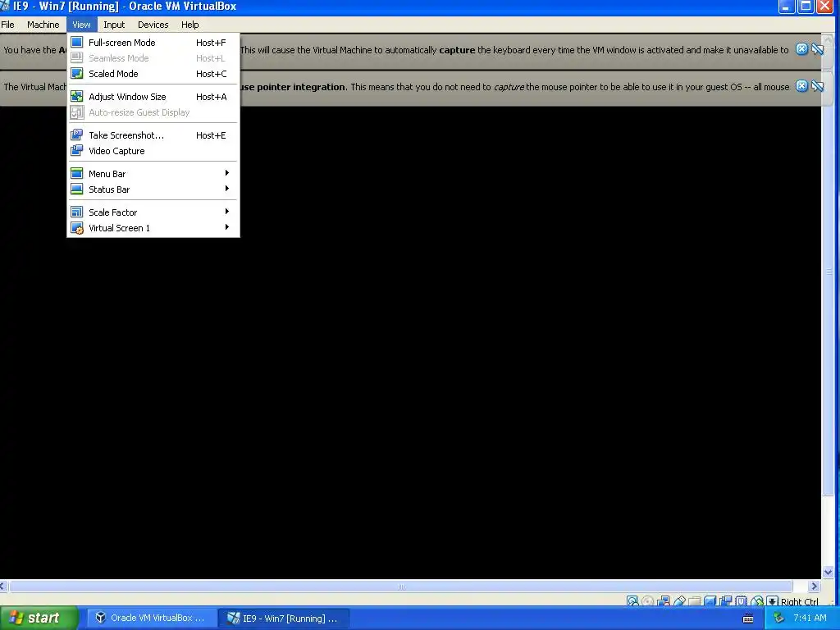
Task: Choose Adjust Window Size from View menu
Action: 153,97
